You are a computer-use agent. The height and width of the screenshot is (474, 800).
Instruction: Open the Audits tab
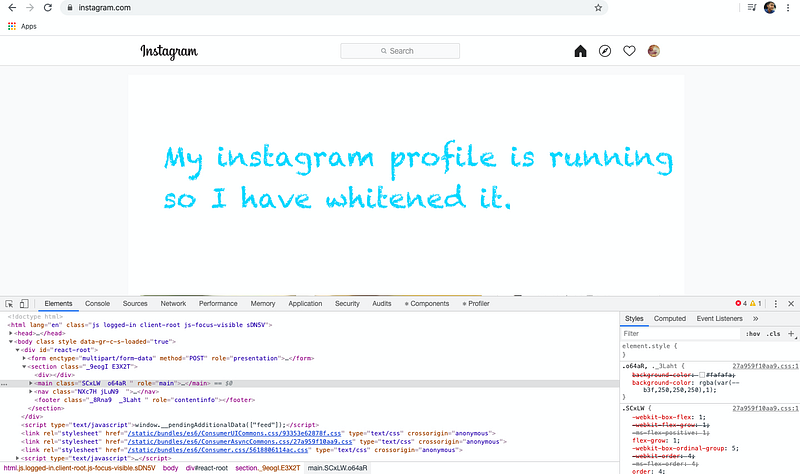point(382,304)
